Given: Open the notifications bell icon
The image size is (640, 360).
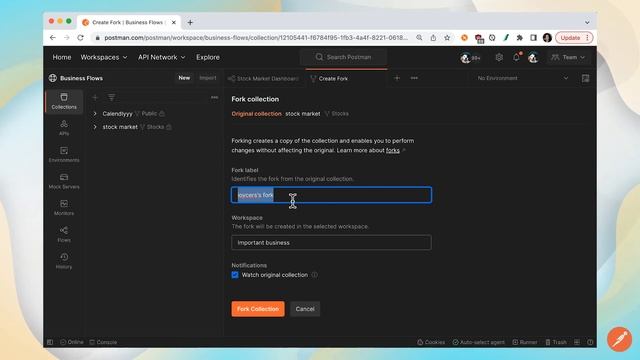Looking at the screenshot, I should tap(517, 57).
